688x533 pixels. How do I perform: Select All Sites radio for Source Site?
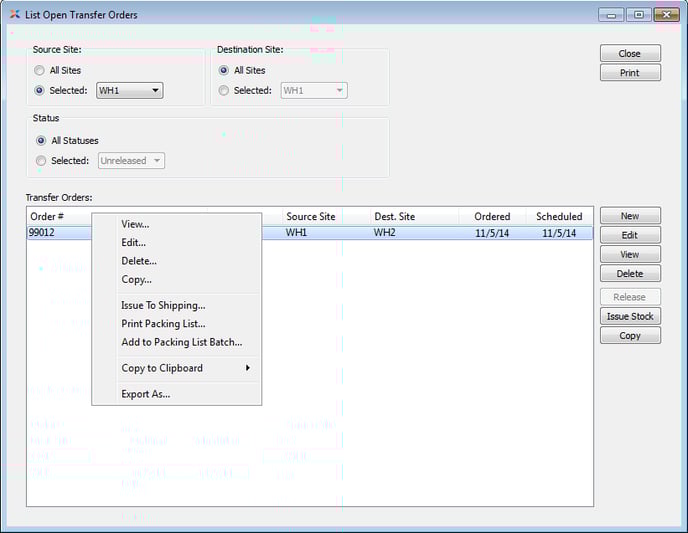40,71
